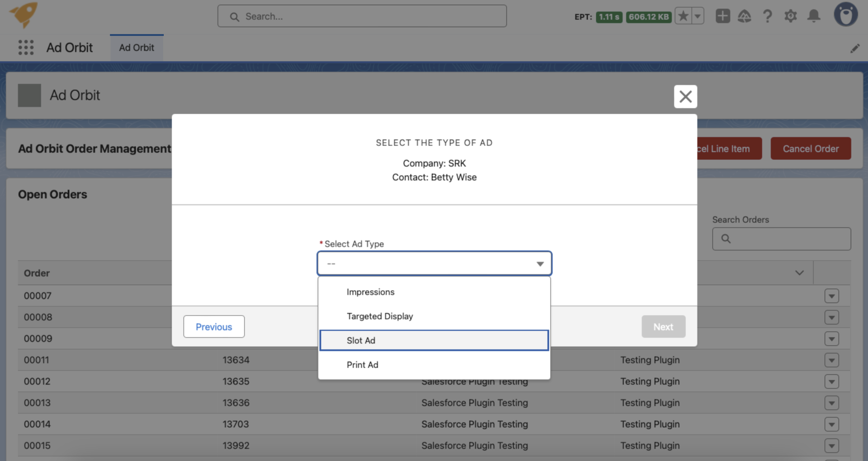The width and height of the screenshot is (868, 461).
Task: Click Testing Plugin in row 00011
Action: tap(650, 360)
